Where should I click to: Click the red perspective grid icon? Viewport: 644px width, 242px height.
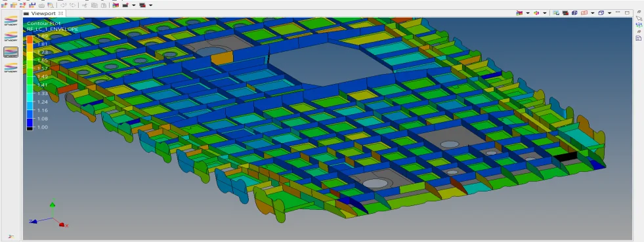pos(584,12)
